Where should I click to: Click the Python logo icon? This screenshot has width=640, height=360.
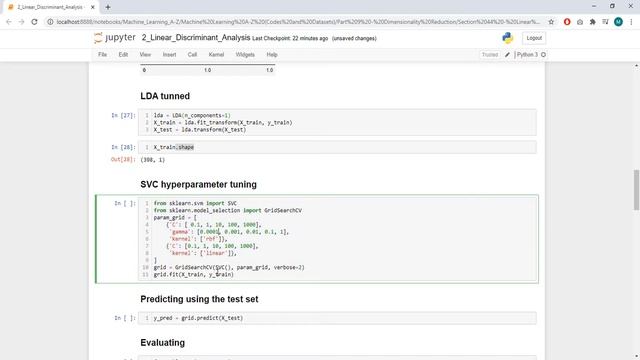point(508,38)
